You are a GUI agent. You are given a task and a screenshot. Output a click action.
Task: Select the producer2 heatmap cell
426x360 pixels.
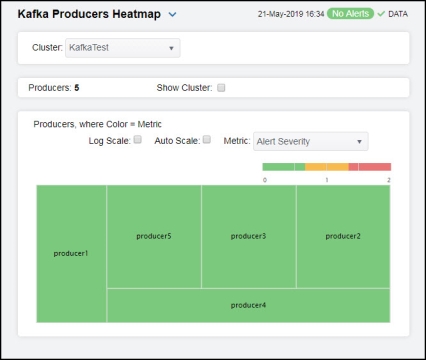pyautogui.click(x=343, y=237)
